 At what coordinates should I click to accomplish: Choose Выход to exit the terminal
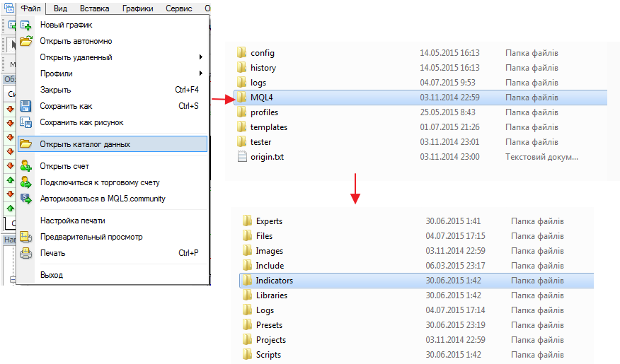point(52,274)
